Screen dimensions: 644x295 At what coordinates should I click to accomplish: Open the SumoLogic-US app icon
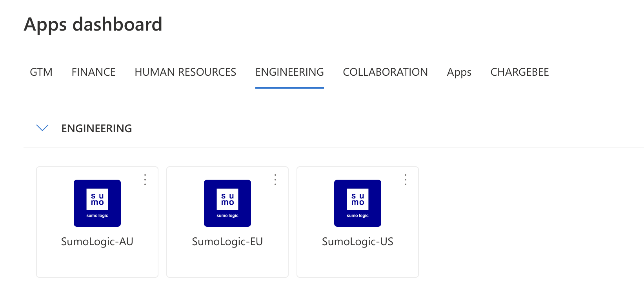click(358, 203)
